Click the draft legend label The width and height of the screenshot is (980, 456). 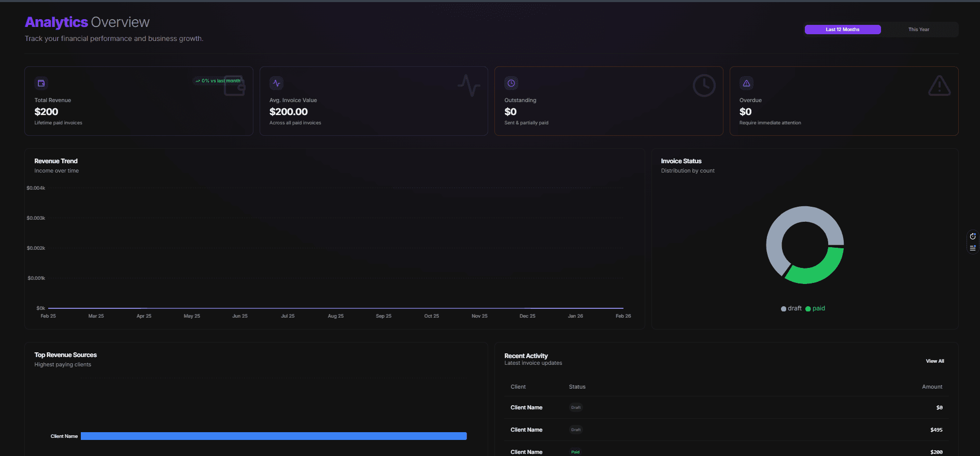(x=794, y=308)
